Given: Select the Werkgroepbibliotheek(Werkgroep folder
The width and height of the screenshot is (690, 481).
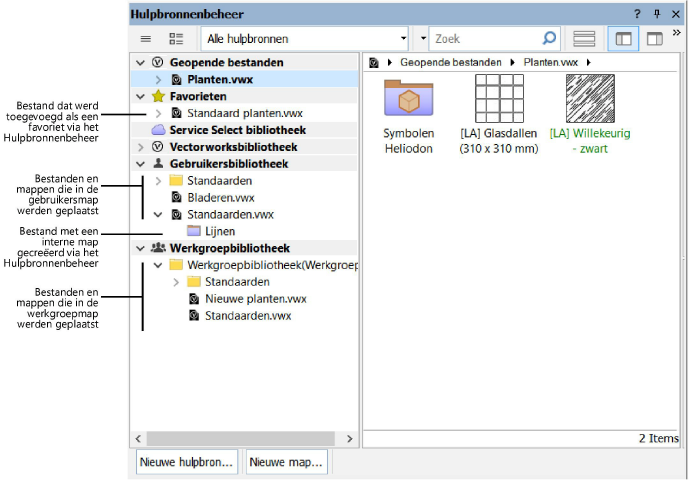Looking at the screenshot, I should (x=272, y=265).
